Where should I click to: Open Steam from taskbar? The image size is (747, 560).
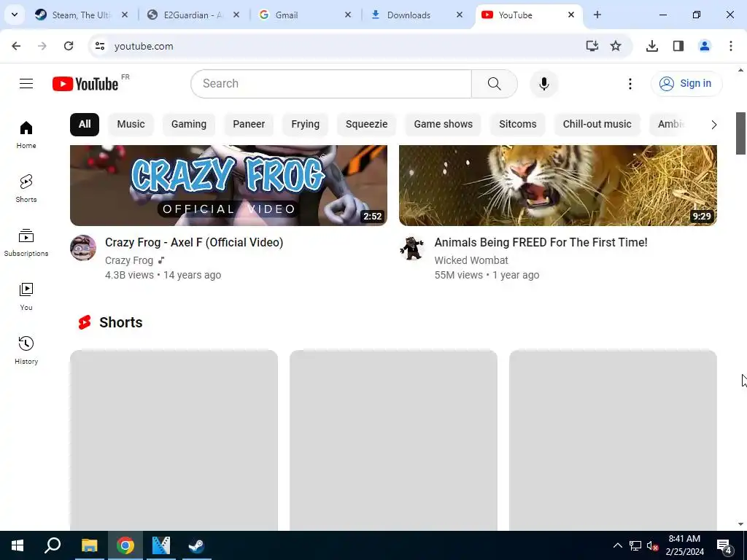tap(196, 545)
